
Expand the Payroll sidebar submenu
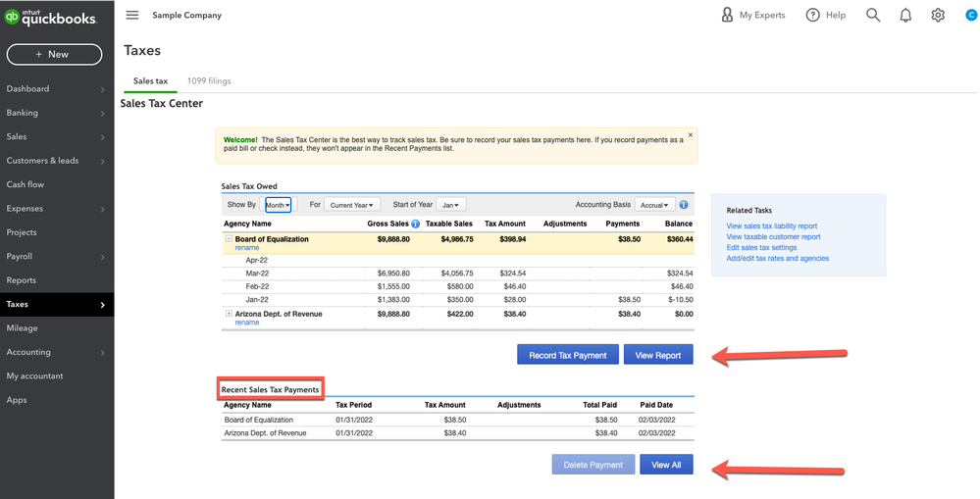(x=102, y=257)
